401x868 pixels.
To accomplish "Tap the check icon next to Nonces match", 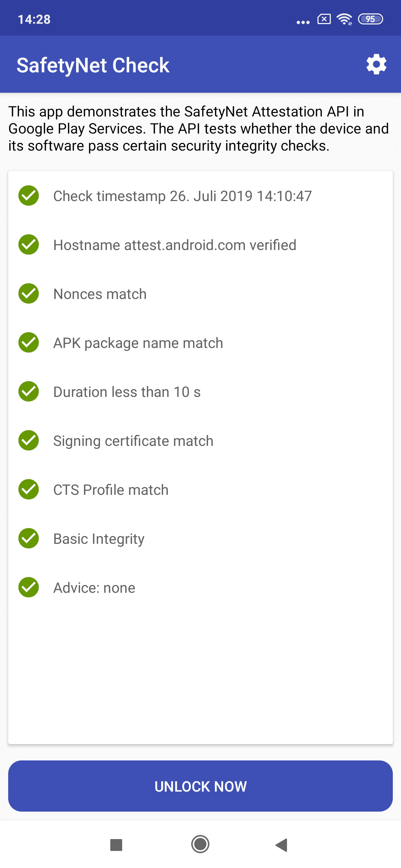I will tap(29, 293).
